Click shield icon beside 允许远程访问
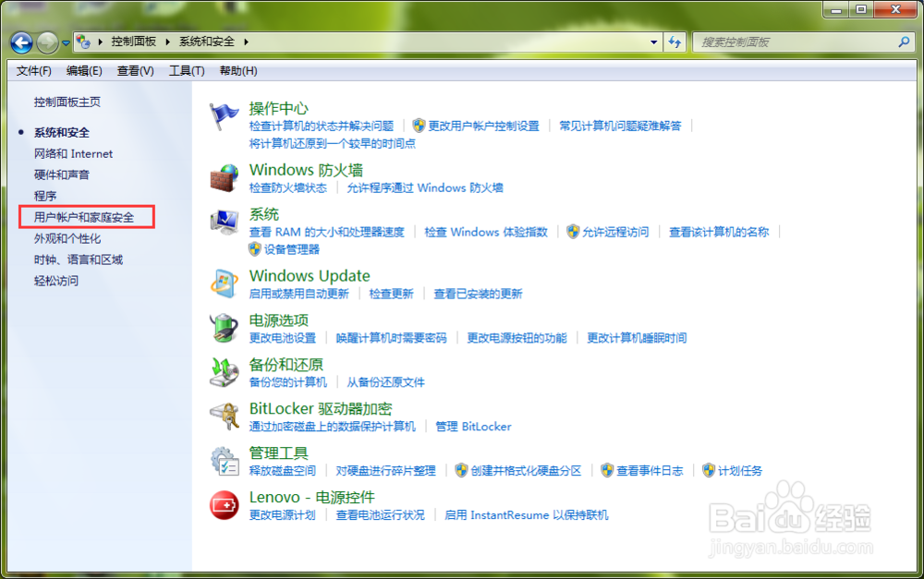The width and height of the screenshot is (924, 579). pyautogui.click(x=573, y=232)
